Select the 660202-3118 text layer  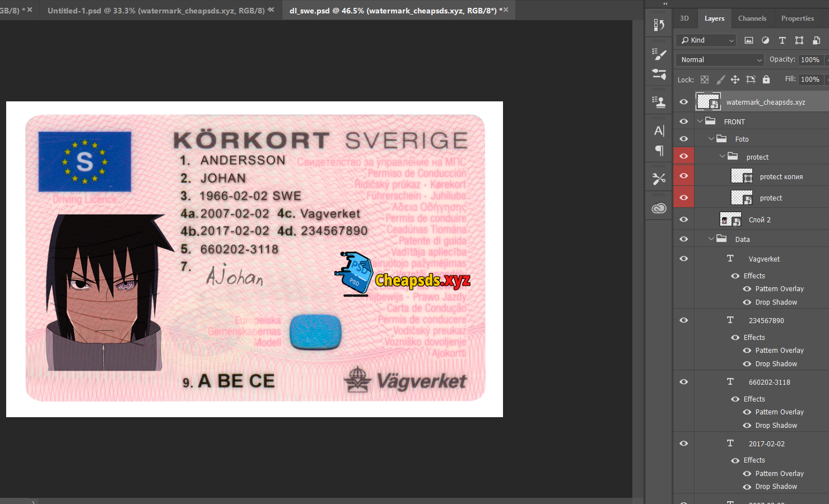769,382
